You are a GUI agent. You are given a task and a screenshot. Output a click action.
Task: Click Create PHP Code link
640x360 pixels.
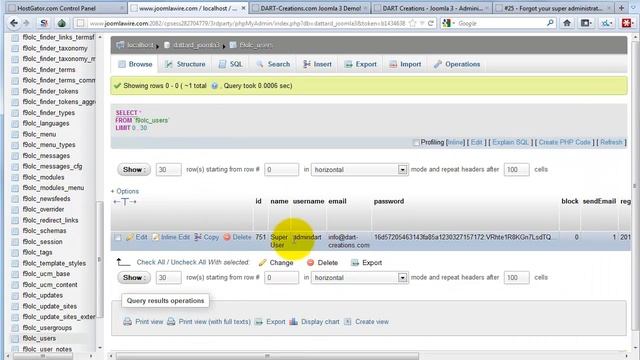[564, 142]
